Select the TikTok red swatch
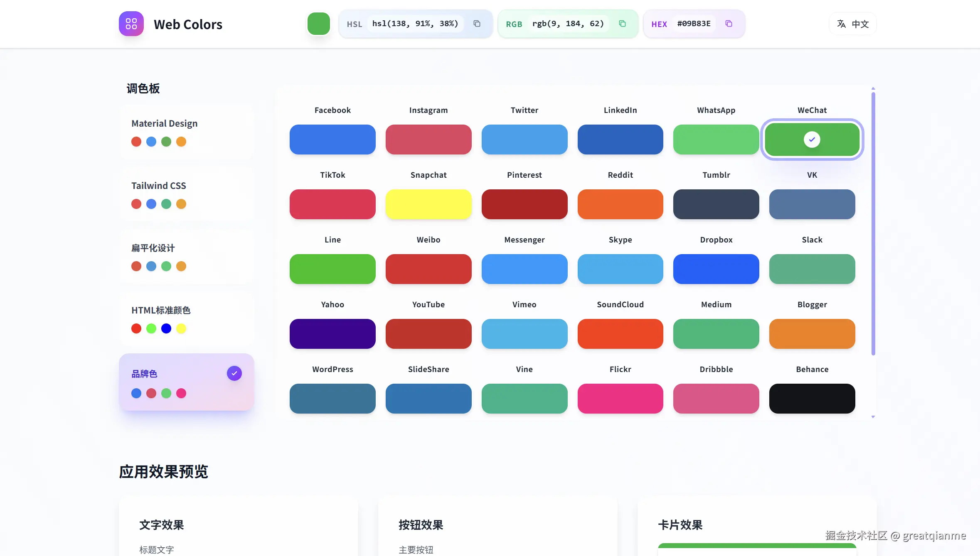Screen dimensions: 980x556 (332, 204)
